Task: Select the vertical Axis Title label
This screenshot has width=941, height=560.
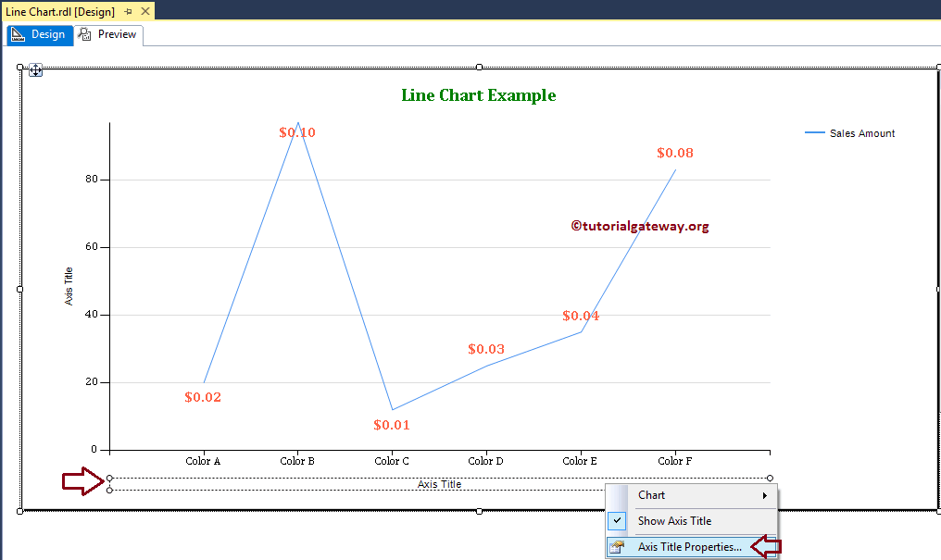Action: (x=69, y=286)
